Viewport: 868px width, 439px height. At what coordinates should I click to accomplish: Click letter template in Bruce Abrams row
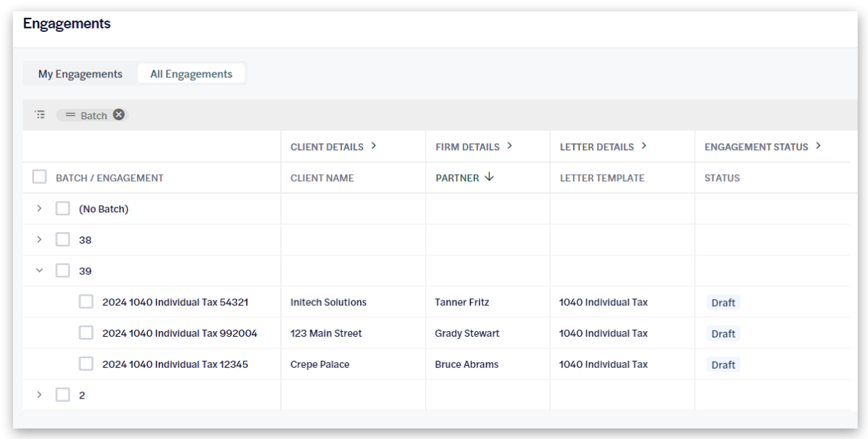[604, 364]
